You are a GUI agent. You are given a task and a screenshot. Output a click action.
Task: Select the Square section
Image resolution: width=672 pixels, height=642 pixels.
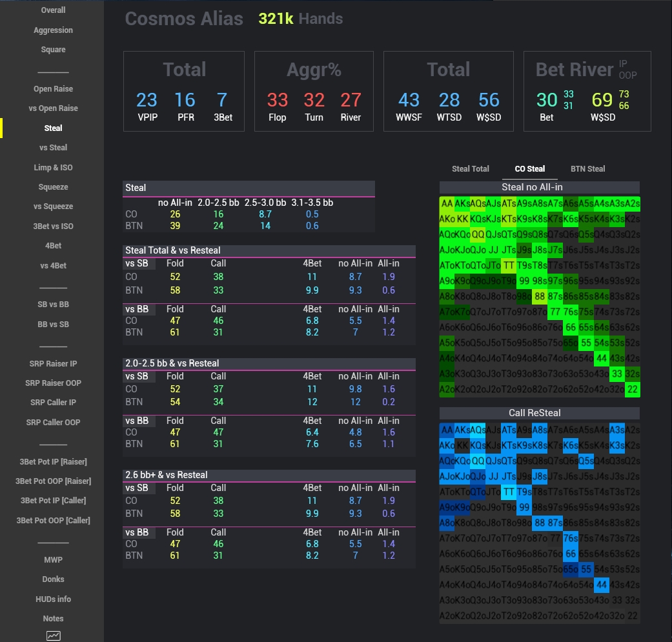pyautogui.click(x=53, y=49)
